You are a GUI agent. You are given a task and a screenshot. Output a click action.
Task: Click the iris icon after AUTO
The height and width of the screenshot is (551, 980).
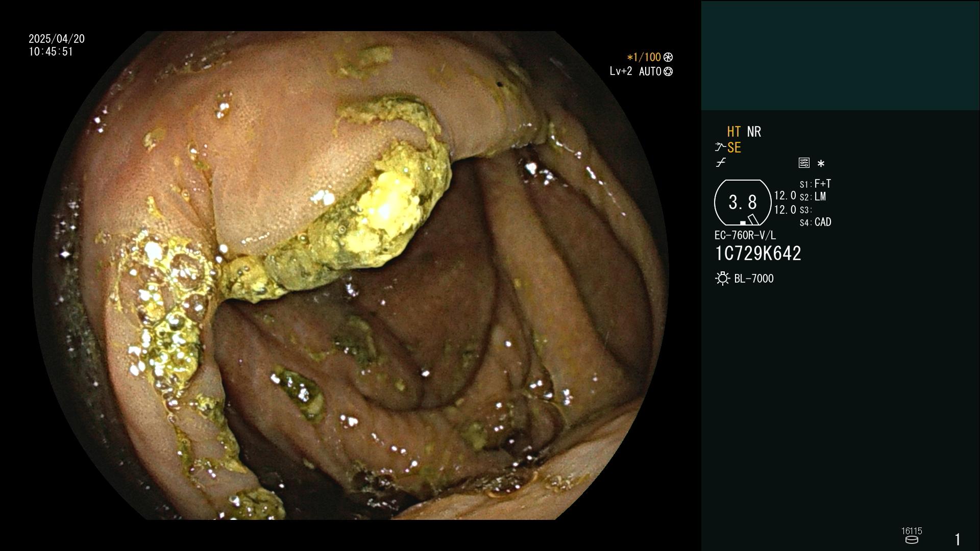pyautogui.click(x=668, y=72)
